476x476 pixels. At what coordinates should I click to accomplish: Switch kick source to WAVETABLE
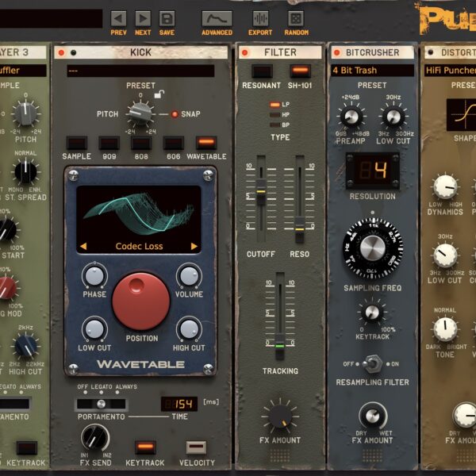tap(206, 143)
